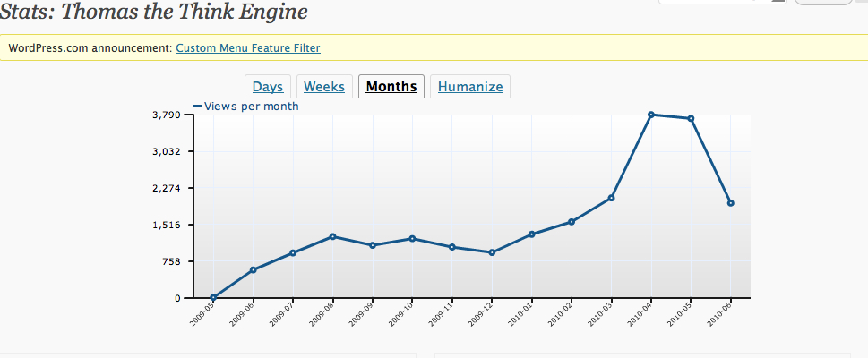The width and height of the screenshot is (868, 358).
Task: Click the 2009-09 data point on graph
Action: pos(373,245)
